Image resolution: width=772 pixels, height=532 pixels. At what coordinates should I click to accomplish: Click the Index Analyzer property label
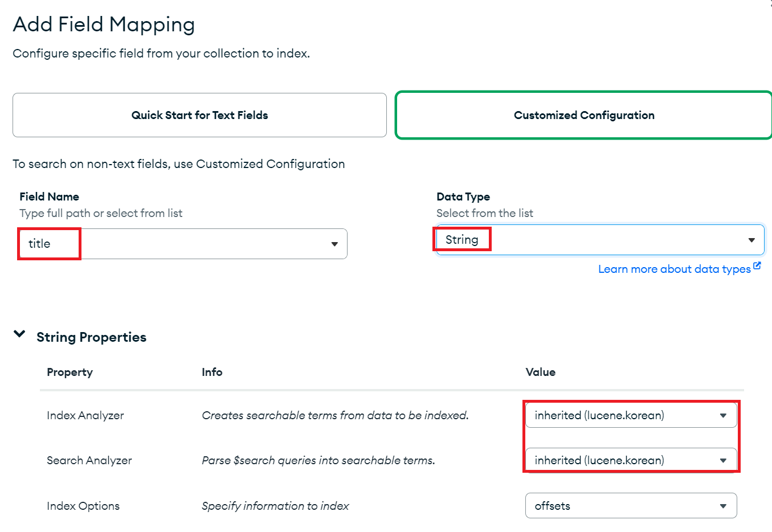pyautogui.click(x=85, y=416)
